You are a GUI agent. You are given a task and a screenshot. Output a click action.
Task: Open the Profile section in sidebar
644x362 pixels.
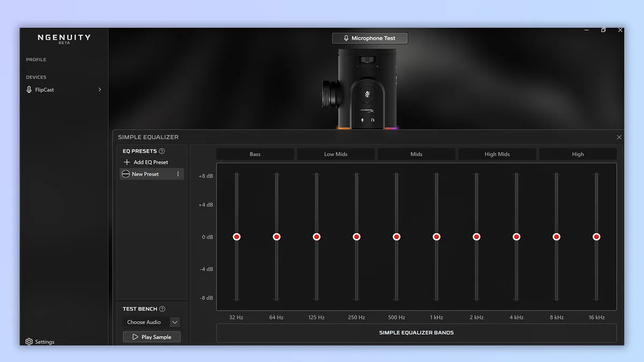tap(36, 60)
